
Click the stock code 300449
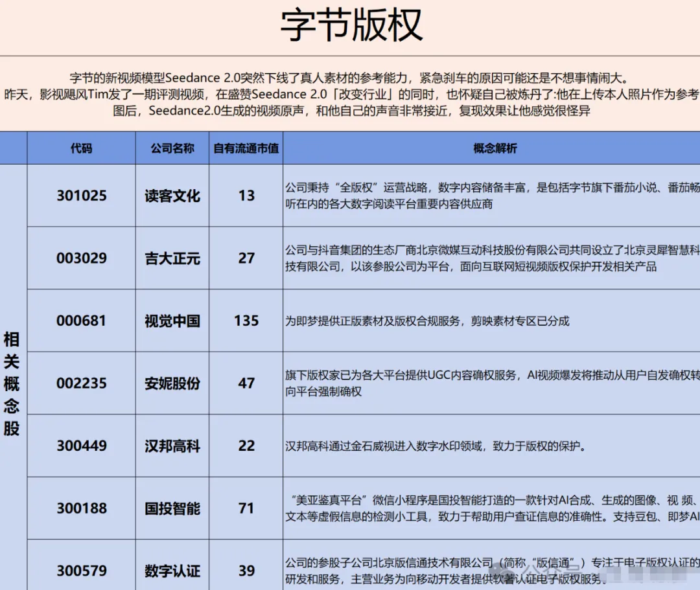click(x=82, y=446)
